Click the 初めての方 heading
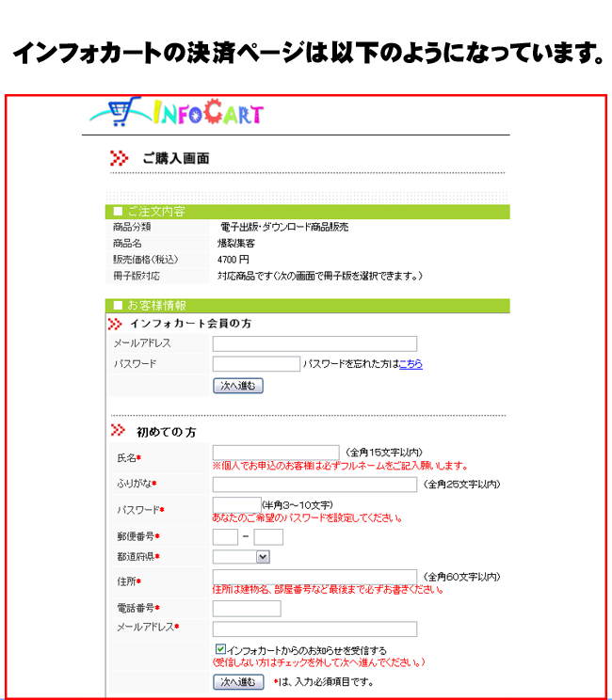 (166, 432)
